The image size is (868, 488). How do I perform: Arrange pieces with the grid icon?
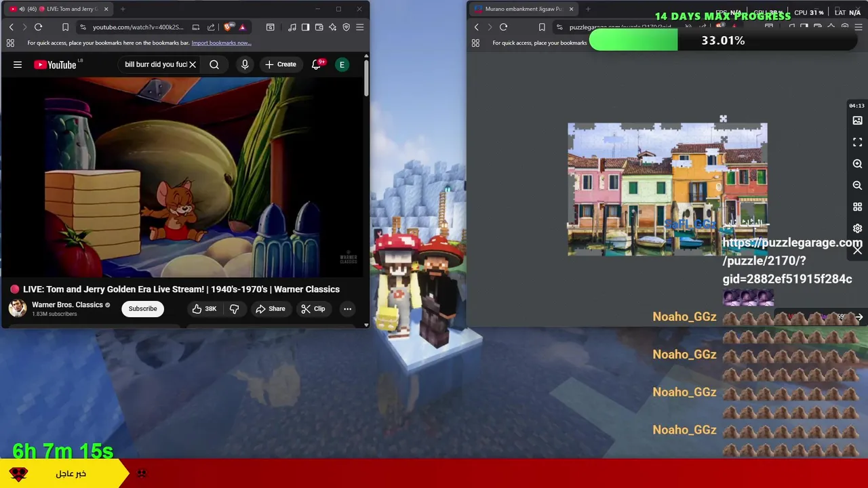[x=857, y=207]
